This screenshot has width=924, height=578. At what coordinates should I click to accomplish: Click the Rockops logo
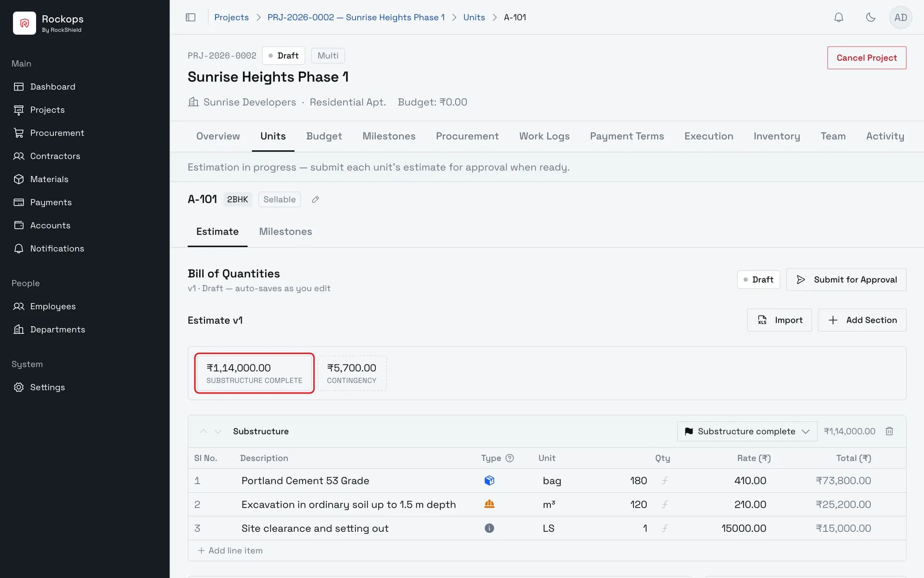click(25, 23)
